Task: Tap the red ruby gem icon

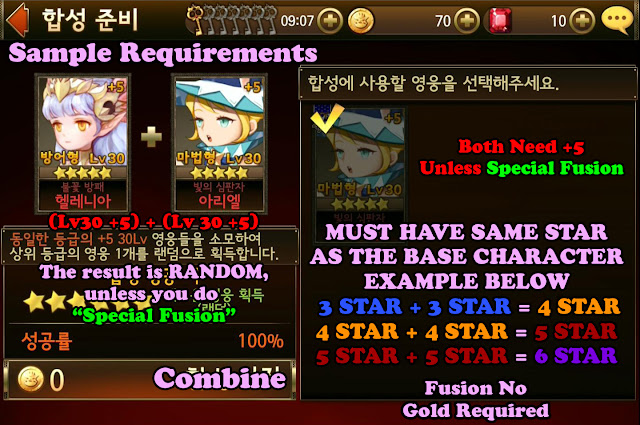Action: pos(500,20)
